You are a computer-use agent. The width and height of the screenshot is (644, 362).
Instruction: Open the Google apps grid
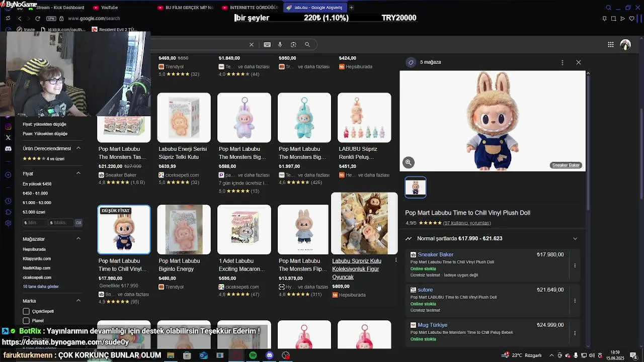coord(610,44)
